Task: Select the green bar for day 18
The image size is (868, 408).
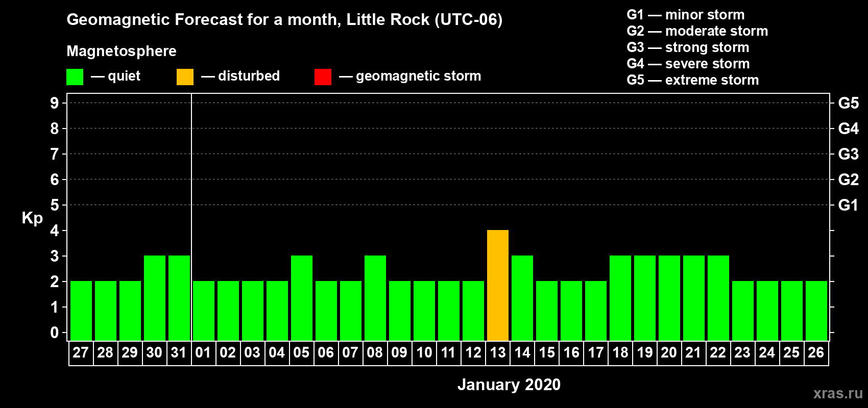Action: click(x=620, y=298)
